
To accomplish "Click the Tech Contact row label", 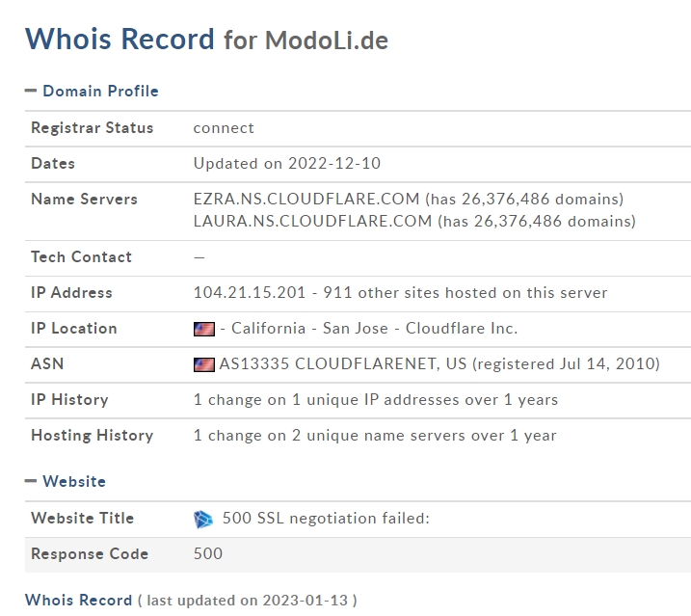I will click(81, 256).
